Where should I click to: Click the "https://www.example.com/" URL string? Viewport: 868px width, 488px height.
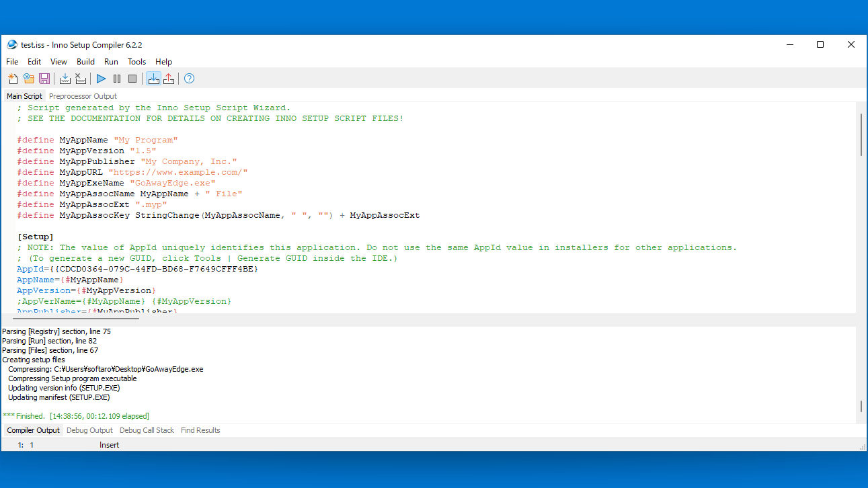coord(178,172)
